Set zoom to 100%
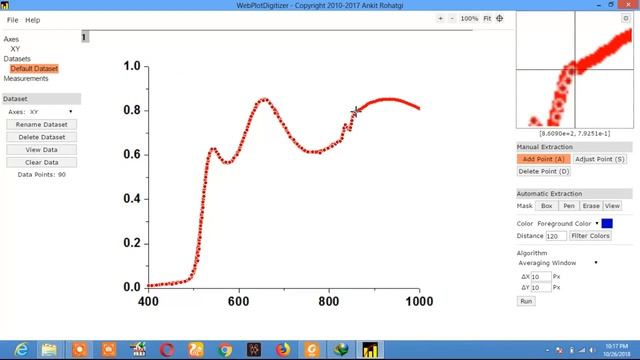 pyautogui.click(x=469, y=18)
